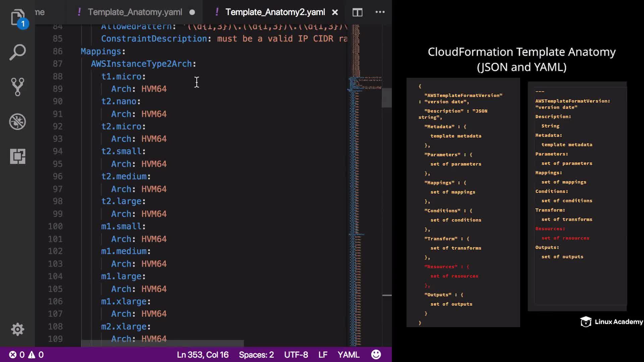Click the vertical scrollbar thumb
This screenshot has width=644, height=362.
(387, 98)
